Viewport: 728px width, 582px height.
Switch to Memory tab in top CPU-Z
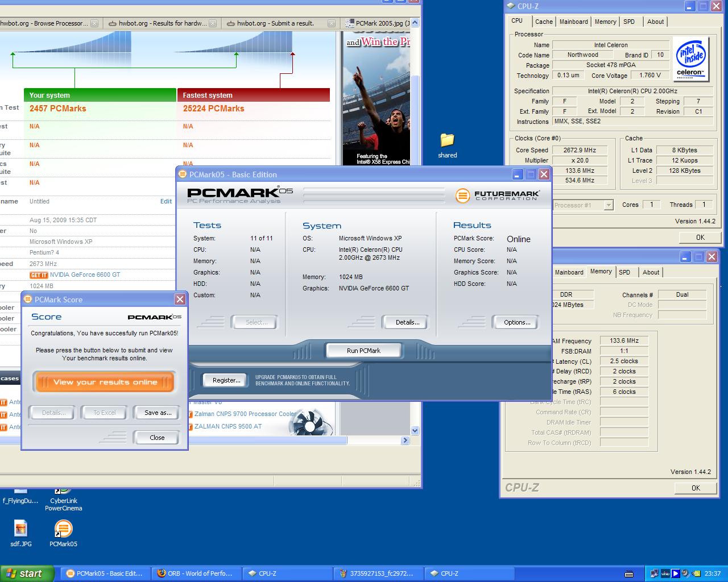[x=605, y=22]
